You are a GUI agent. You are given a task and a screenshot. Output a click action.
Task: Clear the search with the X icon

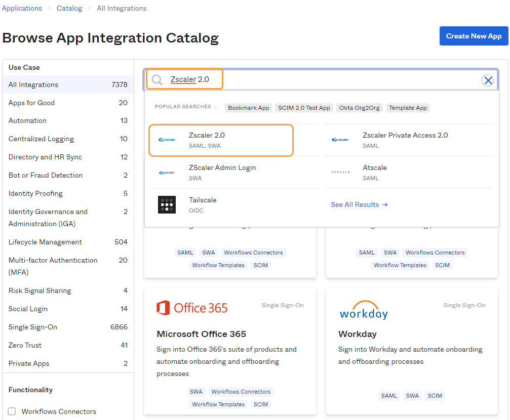coord(487,80)
